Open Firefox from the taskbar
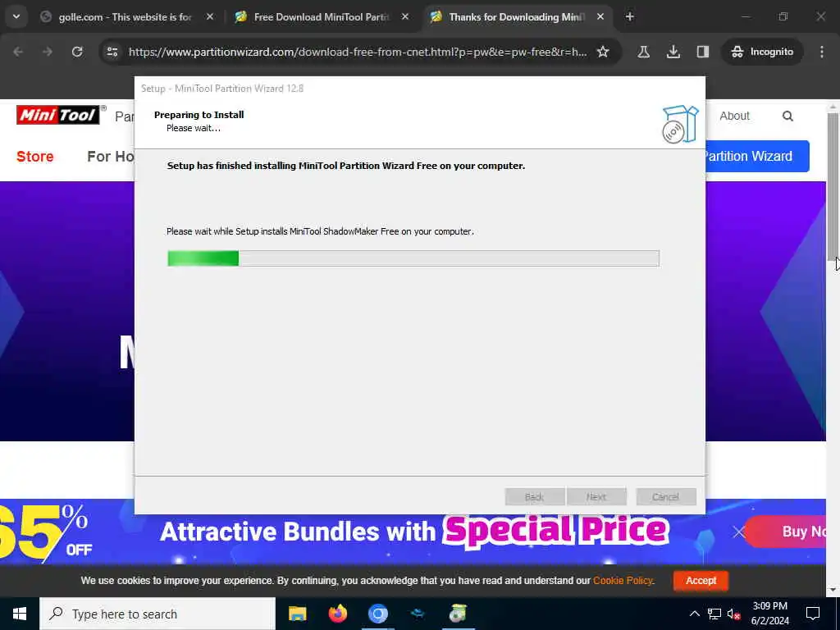Viewport: 840px width, 630px height. point(337,614)
